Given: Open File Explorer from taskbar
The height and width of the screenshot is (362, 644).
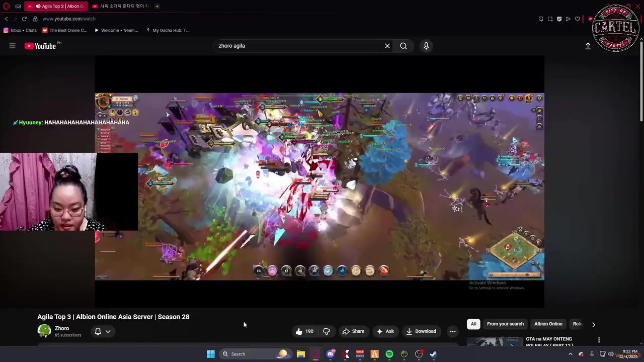Looking at the screenshot, I should [x=301, y=354].
